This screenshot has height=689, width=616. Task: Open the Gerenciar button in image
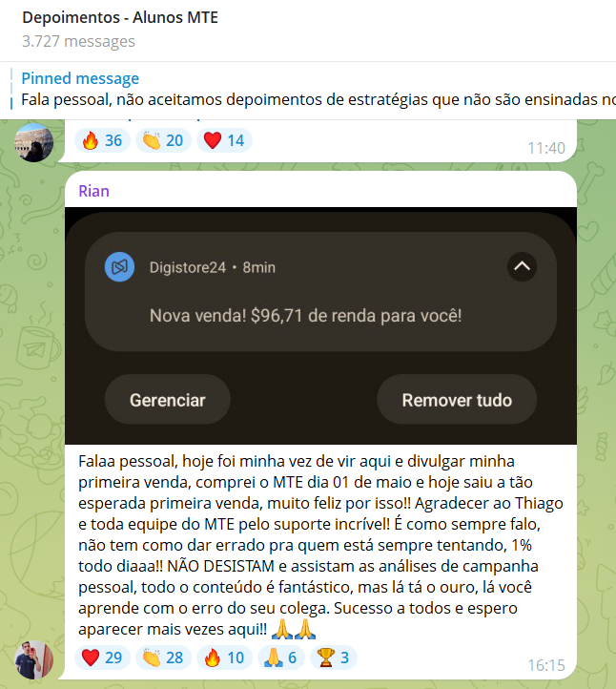[167, 400]
